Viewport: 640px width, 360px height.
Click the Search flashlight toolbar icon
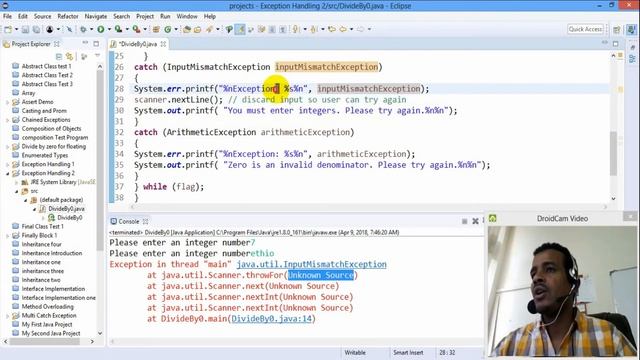[209, 29]
